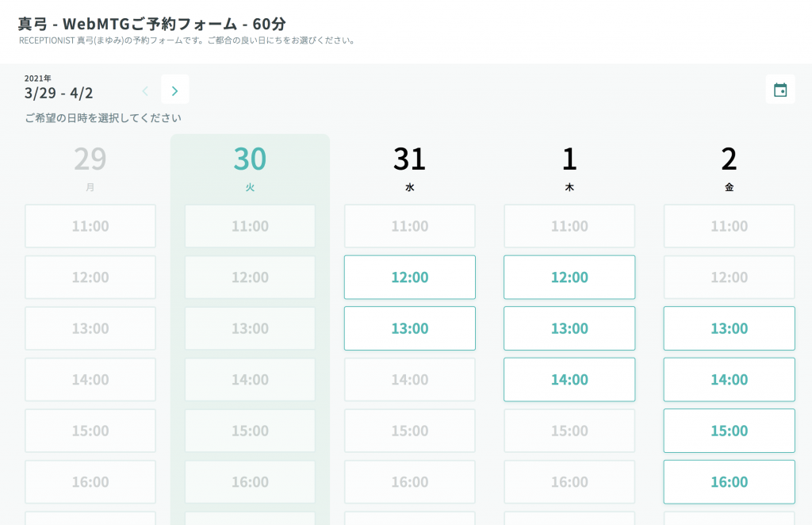This screenshot has width=812, height=525.
Task: Book 15:00 on Friday the 2nd
Action: tap(729, 431)
